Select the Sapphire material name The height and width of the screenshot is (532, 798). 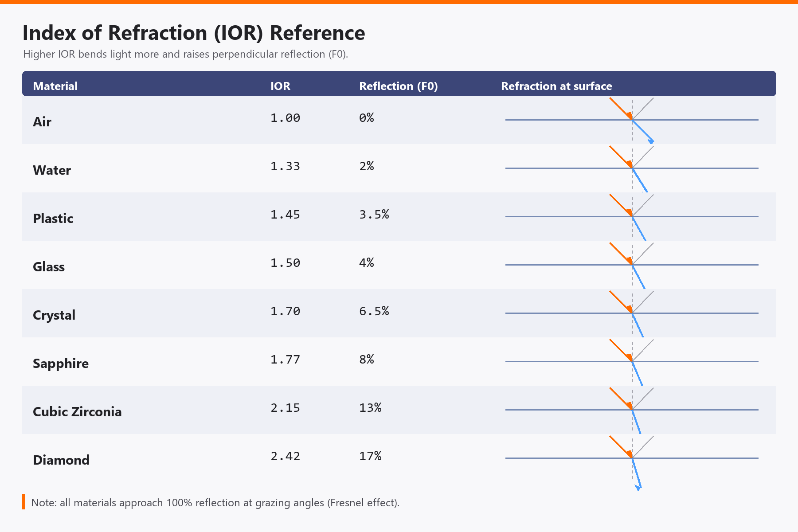[x=61, y=364]
